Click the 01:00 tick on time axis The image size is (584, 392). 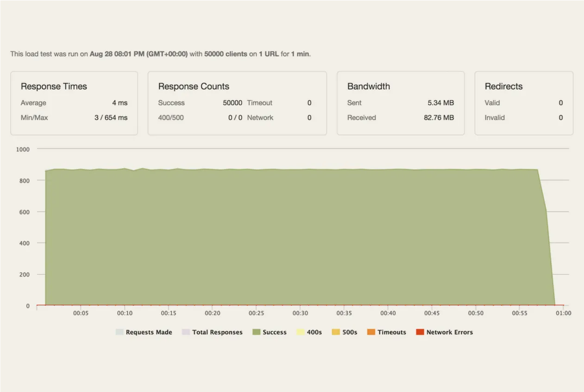coord(564,313)
